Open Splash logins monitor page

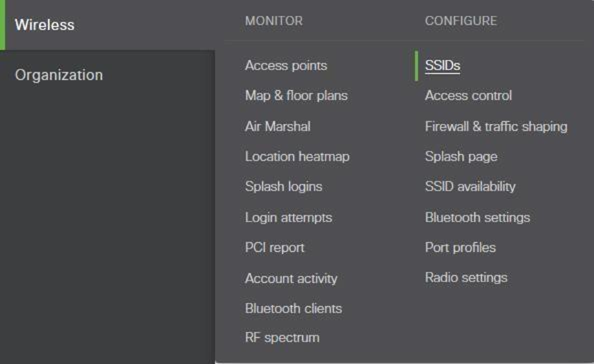284,186
